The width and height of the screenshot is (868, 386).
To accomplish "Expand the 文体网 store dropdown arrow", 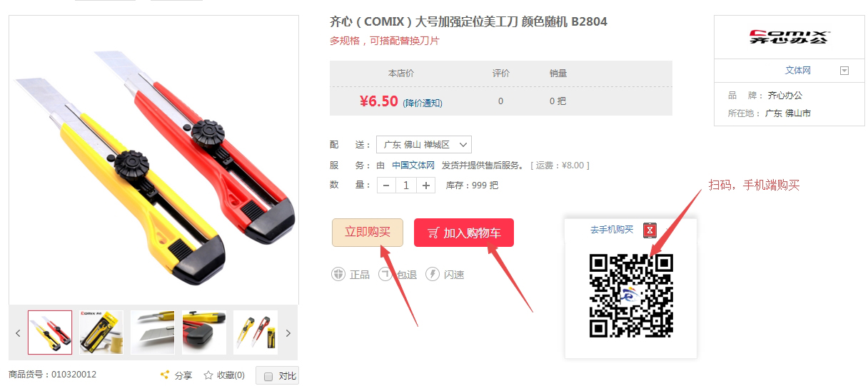I will (844, 71).
